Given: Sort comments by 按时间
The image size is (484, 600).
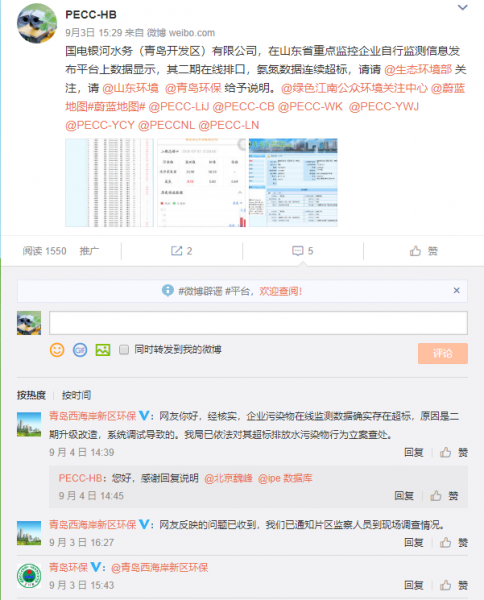Looking at the screenshot, I should pos(77,395).
